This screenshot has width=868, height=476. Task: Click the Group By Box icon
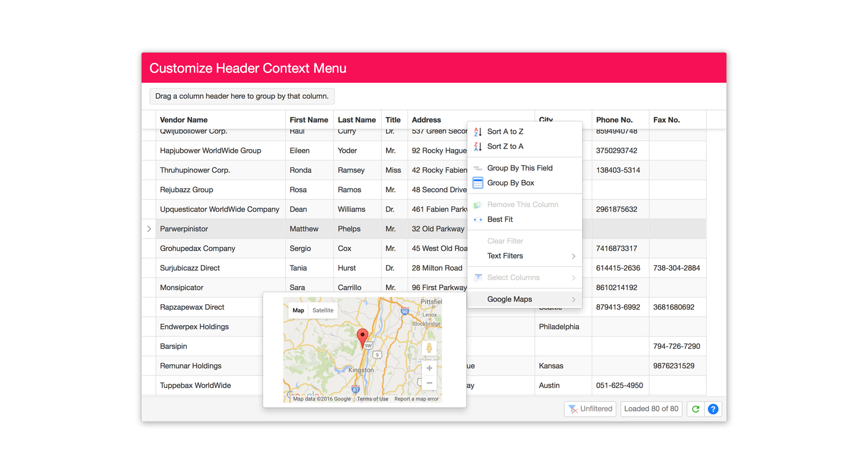point(478,183)
